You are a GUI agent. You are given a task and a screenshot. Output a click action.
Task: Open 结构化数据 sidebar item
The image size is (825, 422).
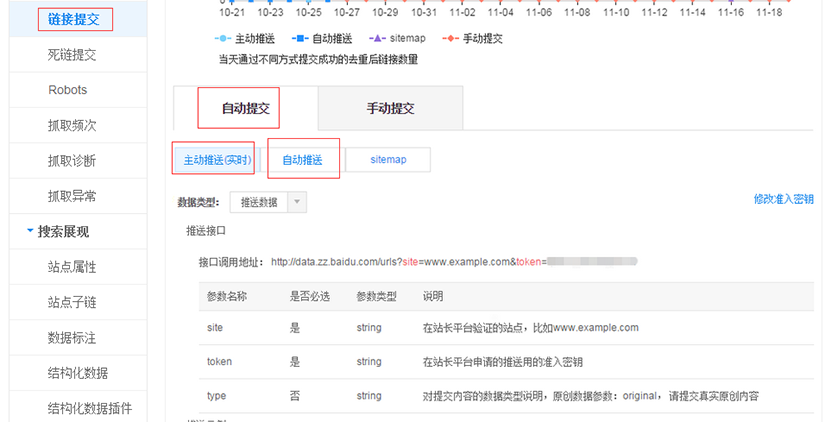point(78,373)
